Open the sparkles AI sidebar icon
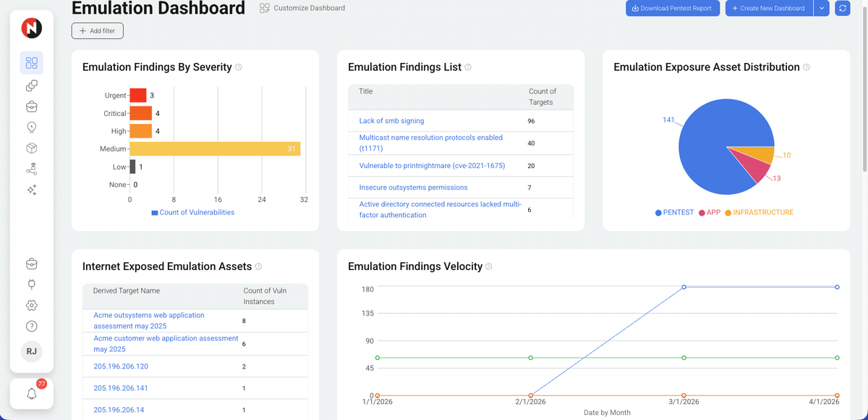Image resolution: width=868 pixels, height=420 pixels. 32,190
